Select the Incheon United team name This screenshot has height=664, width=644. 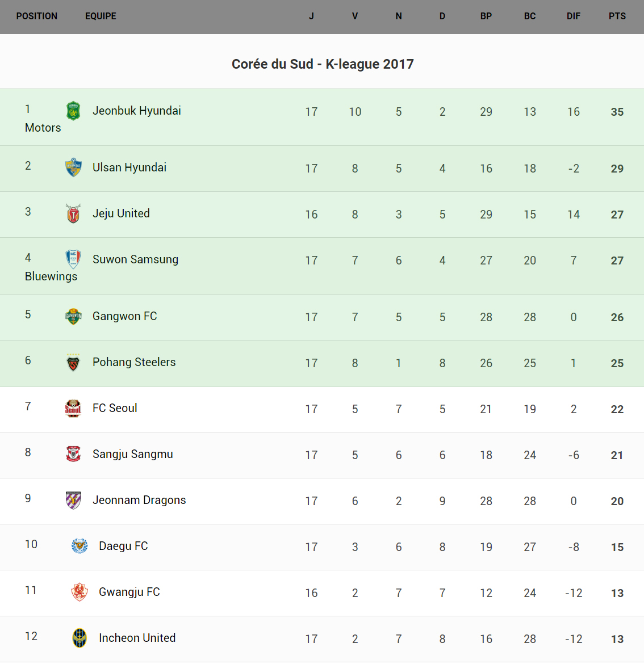[137, 638]
